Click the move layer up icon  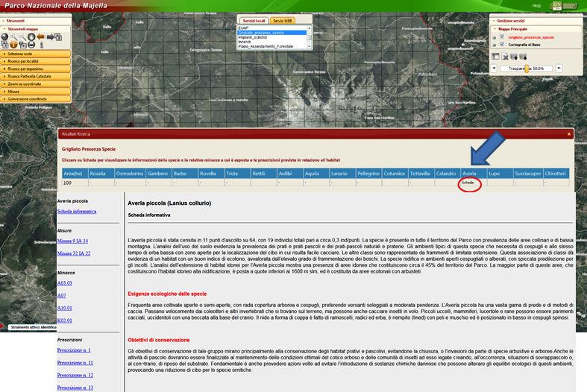pos(514,57)
